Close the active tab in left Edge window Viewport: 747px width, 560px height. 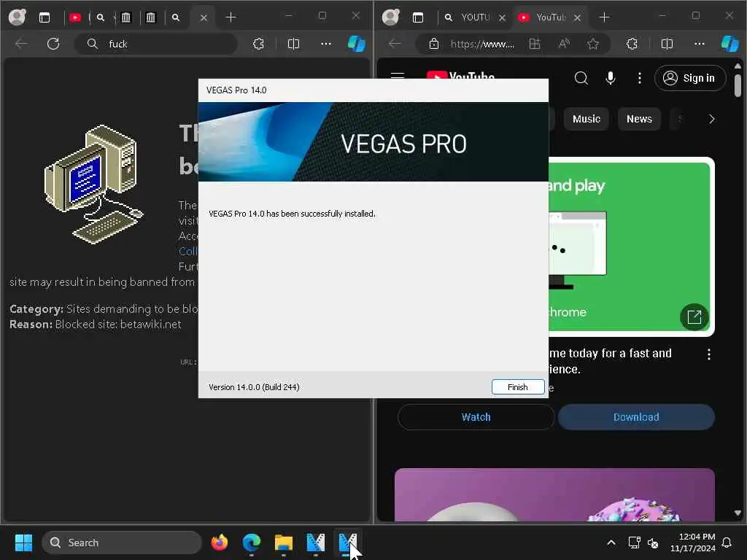[204, 17]
